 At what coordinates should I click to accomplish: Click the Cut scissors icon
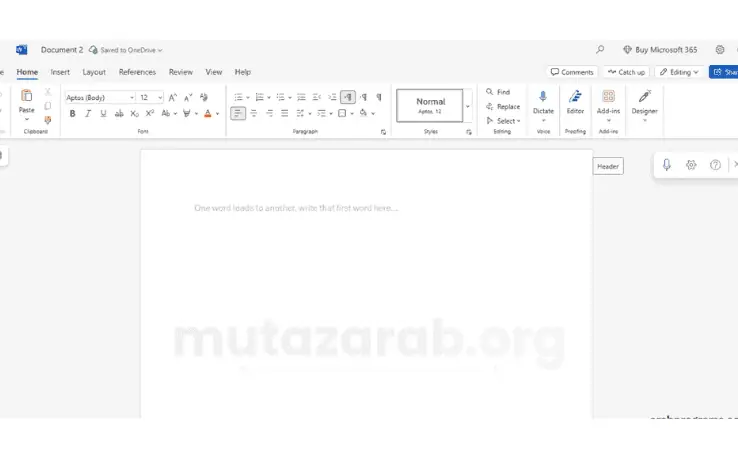coord(48,92)
